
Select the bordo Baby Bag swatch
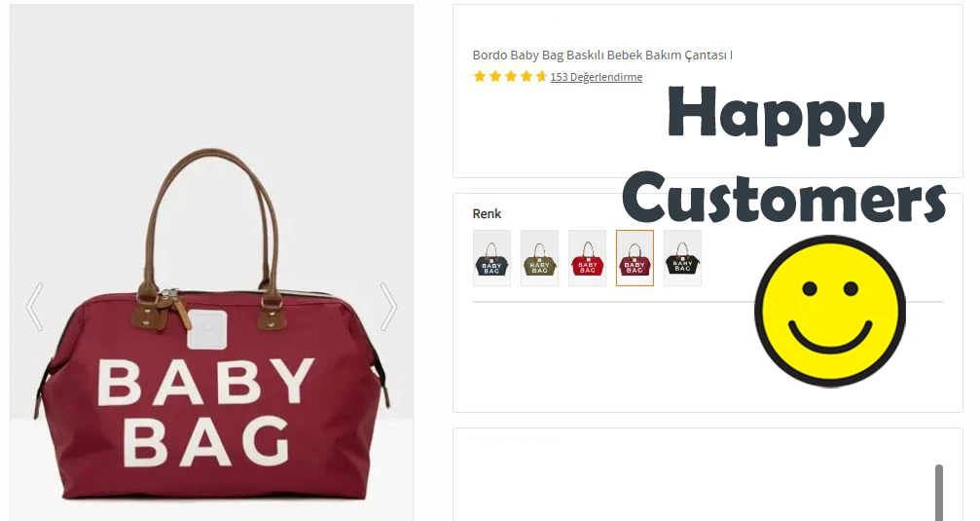(635, 258)
